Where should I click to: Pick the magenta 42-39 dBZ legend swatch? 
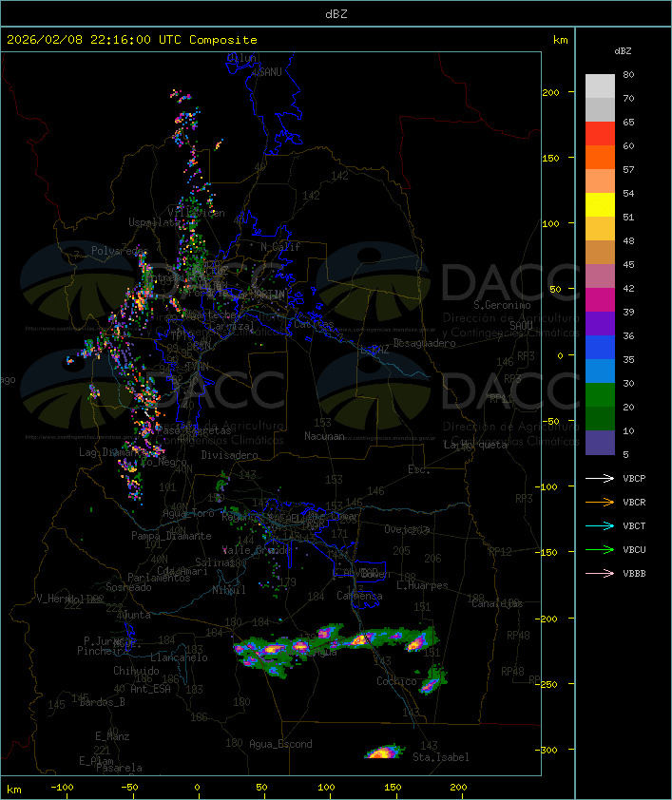600,300
